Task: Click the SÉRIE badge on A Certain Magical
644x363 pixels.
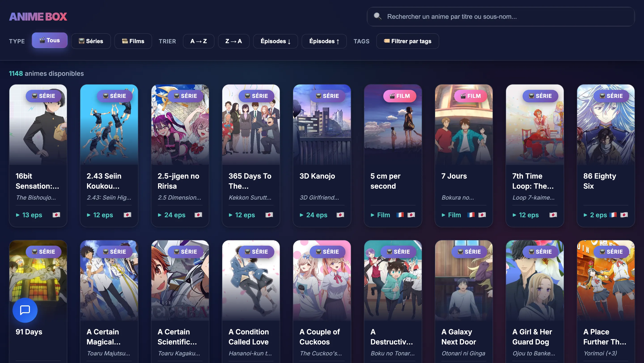Action: tap(114, 252)
